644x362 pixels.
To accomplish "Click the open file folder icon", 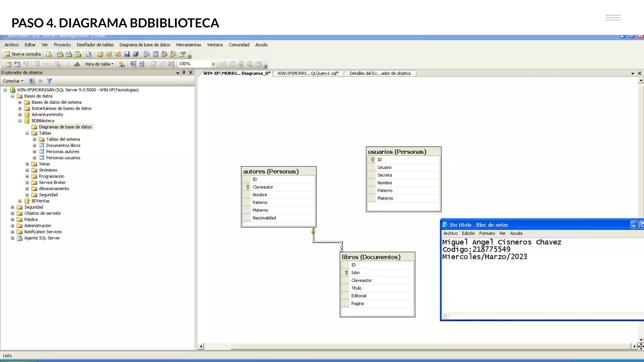I will pos(100,54).
